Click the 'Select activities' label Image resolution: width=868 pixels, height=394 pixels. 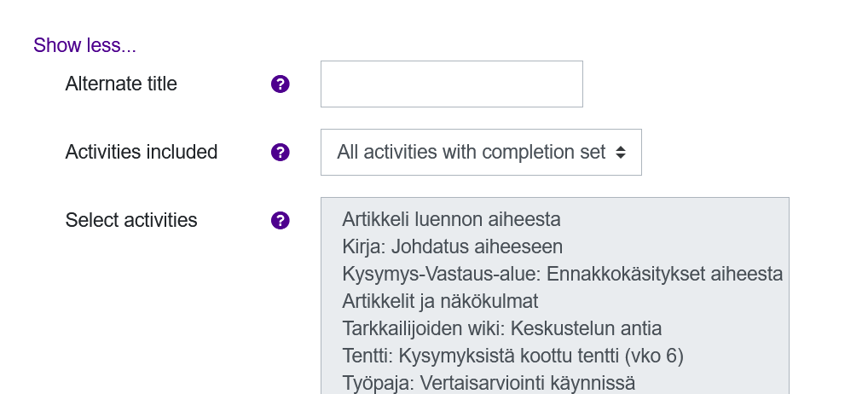point(131,220)
